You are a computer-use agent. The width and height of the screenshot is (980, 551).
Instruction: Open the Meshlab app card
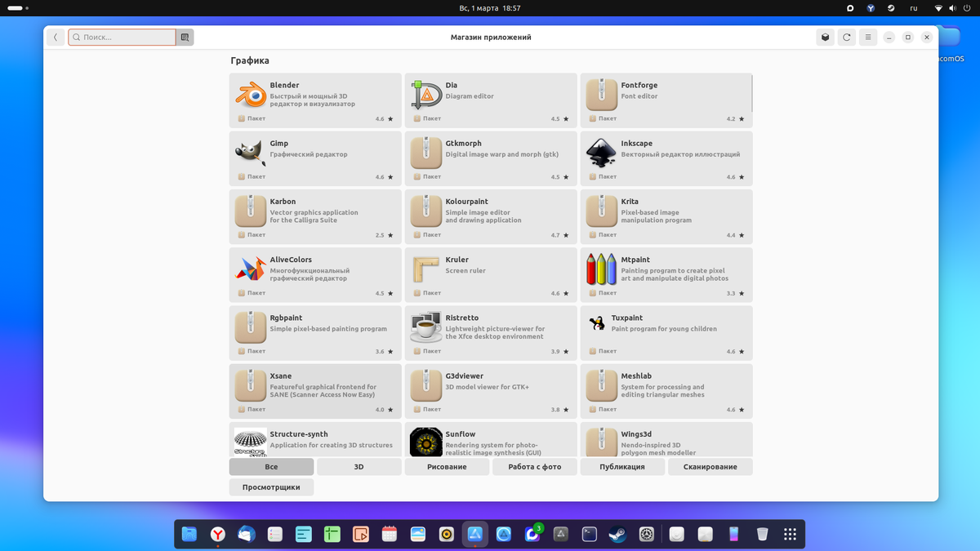click(x=666, y=391)
